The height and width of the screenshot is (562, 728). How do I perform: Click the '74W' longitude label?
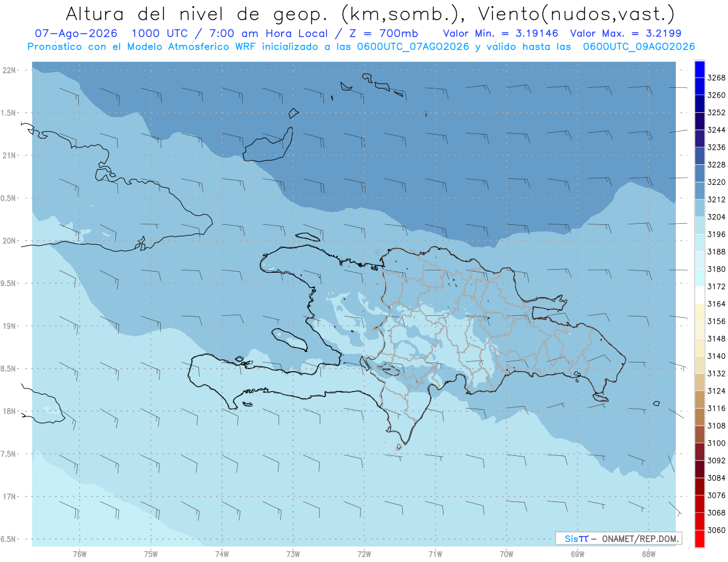[222, 554]
